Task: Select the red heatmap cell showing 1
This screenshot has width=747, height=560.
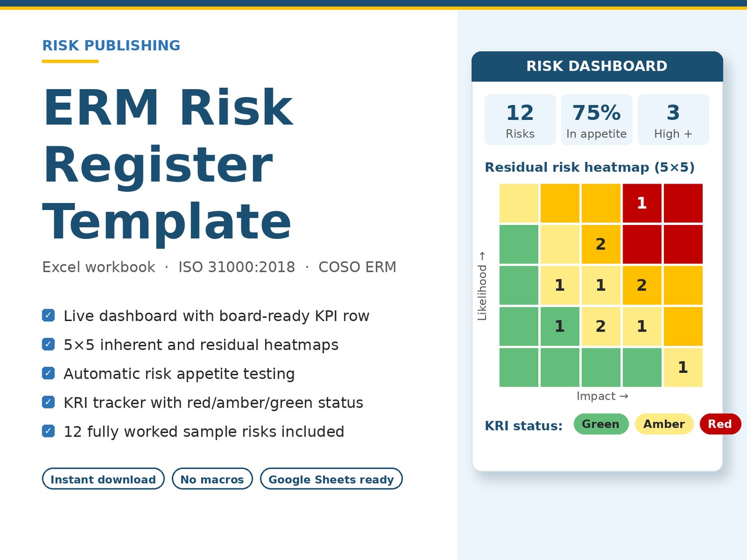Action: (642, 203)
